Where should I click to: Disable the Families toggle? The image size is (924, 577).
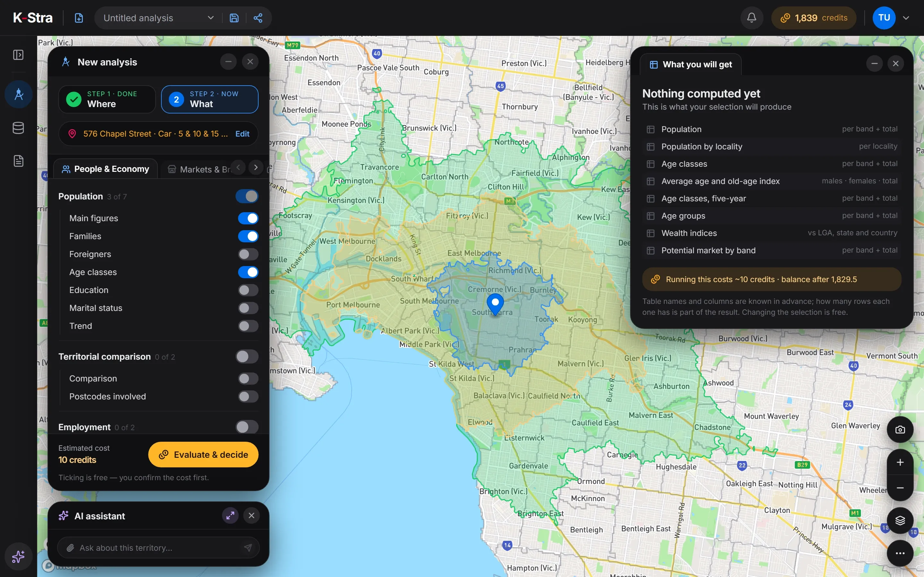pos(248,236)
